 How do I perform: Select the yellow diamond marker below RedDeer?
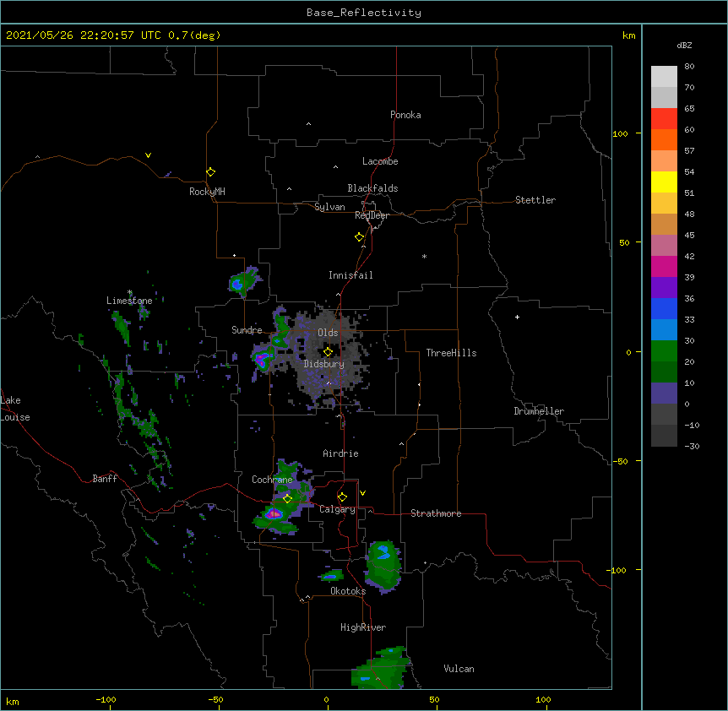360,237
